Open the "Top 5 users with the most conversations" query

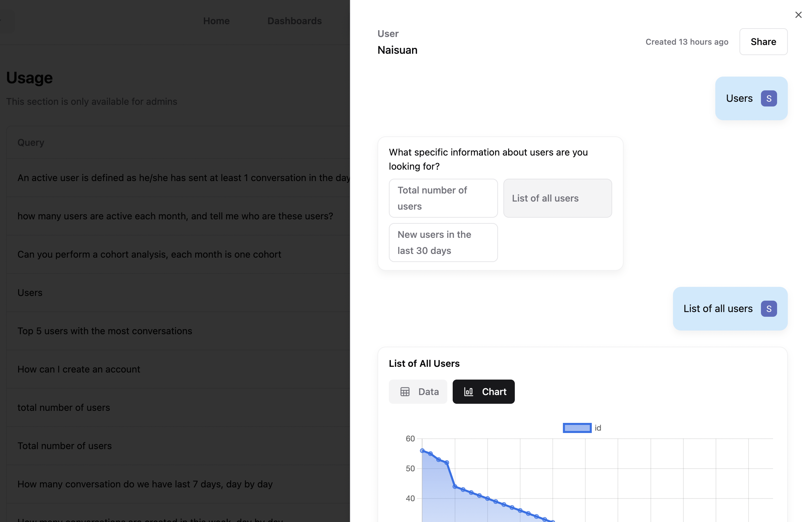[x=104, y=331]
